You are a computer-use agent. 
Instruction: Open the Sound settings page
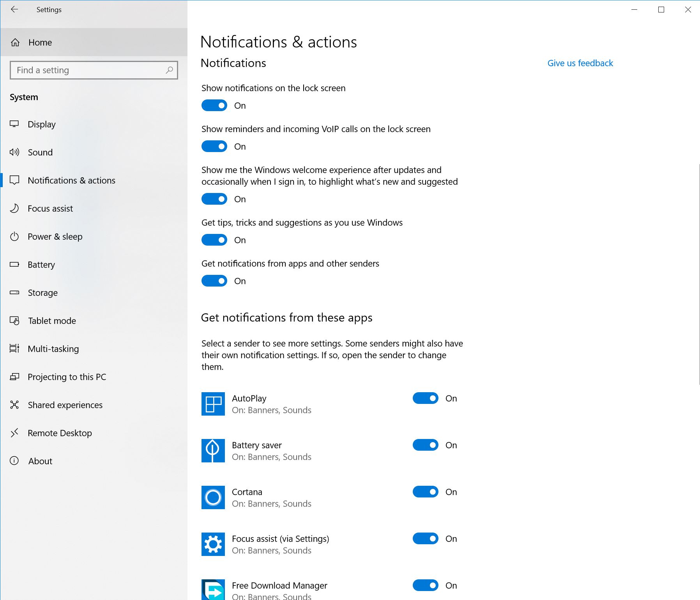point(94,152)
